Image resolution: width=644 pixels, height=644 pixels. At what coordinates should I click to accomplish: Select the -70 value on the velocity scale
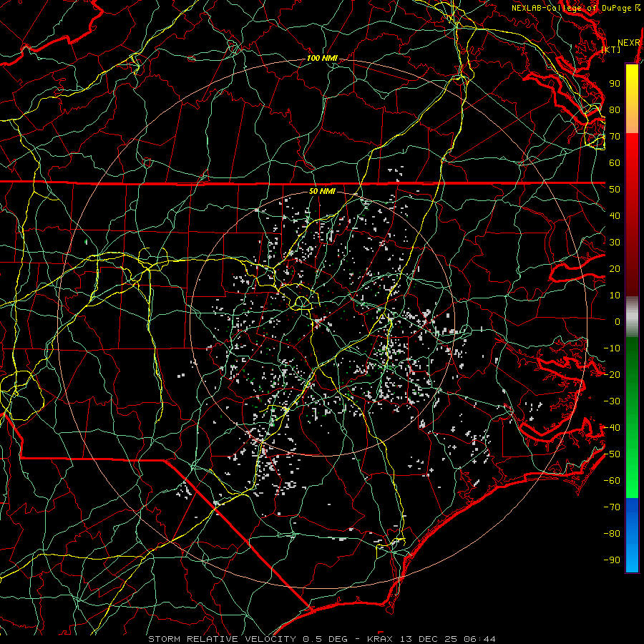[x=612, y=507]
